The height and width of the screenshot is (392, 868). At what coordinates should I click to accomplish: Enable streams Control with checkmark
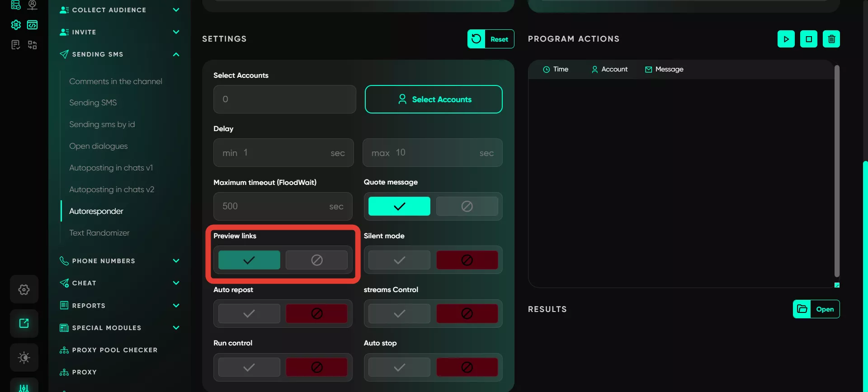(399, 313)
